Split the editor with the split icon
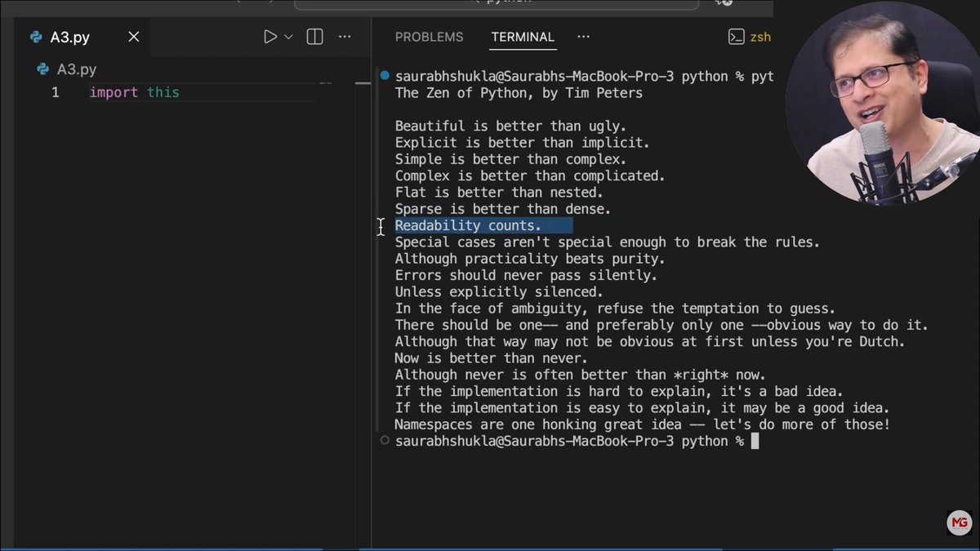The height and width of the screenshot is (551, 980). 314,37
